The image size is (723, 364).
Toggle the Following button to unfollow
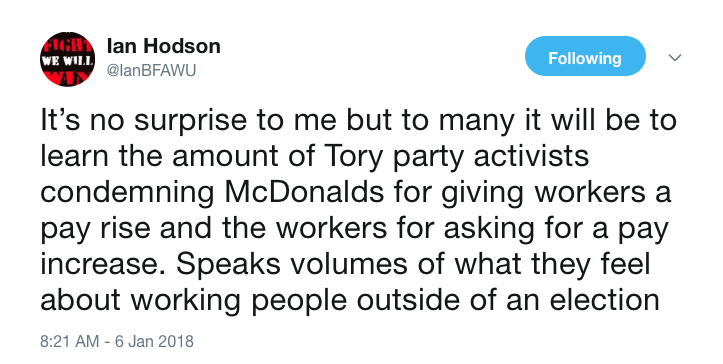click(585, 56)
